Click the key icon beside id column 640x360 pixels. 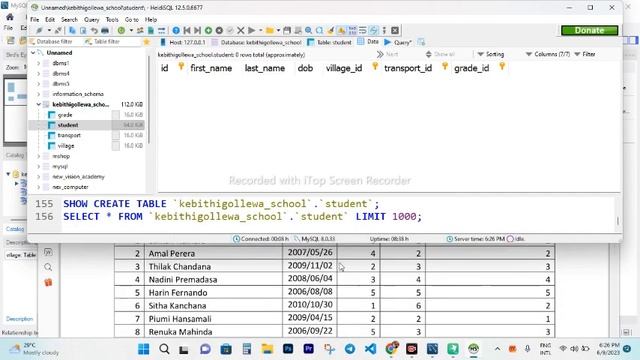point(181,67)
